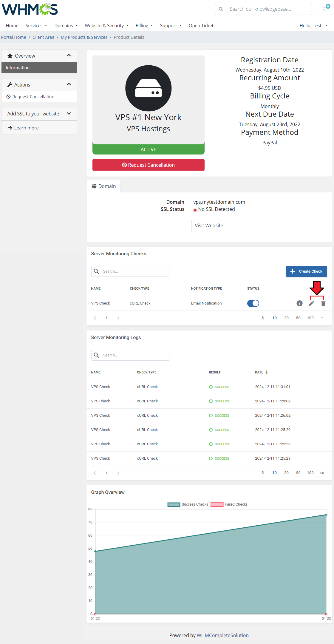The height and width of the screenshot is (644, 334).
Task: Go to previous page in Monitoring Logs
Action: coord(95,473)
